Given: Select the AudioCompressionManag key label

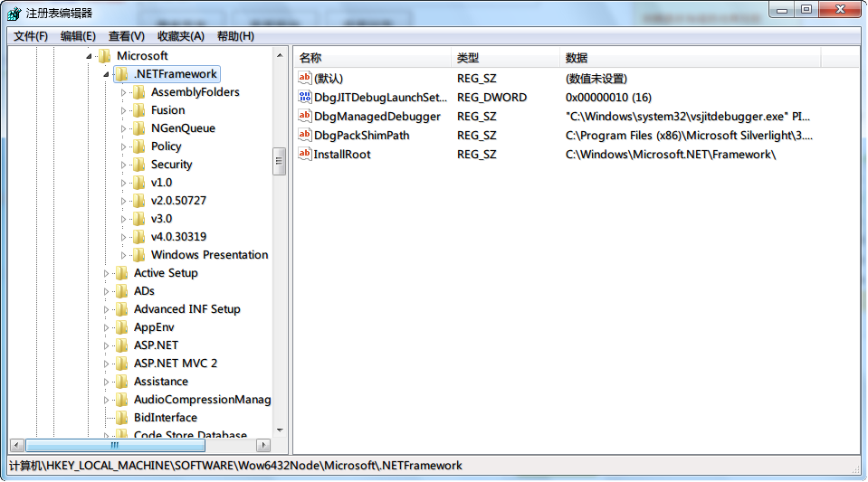Looking at the screenshot, I should click(x=202, y=400).
